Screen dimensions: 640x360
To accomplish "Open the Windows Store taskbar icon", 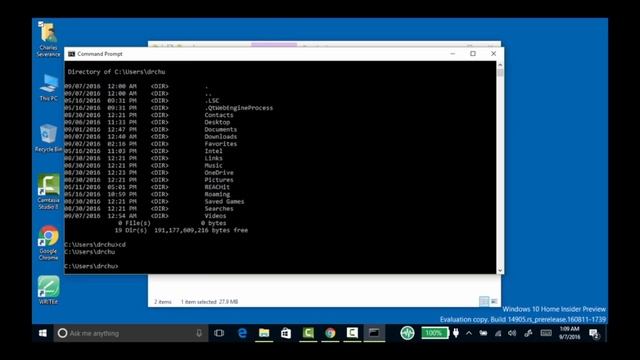I will click(x=286, y=333).
